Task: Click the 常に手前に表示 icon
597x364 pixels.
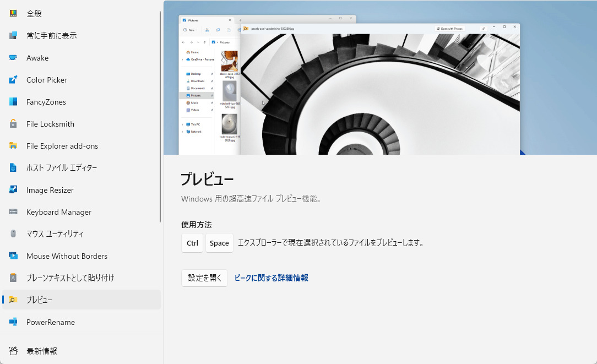Action: point(13,35)
